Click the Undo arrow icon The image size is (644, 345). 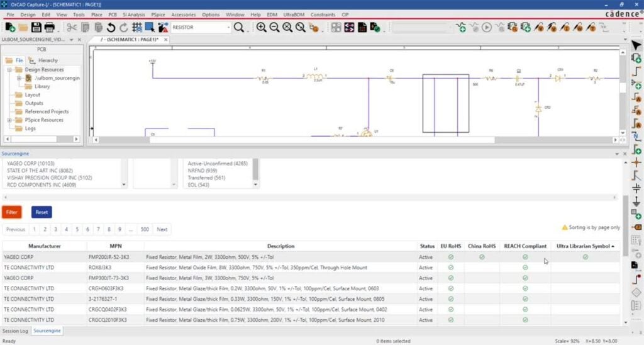(111, 28)
